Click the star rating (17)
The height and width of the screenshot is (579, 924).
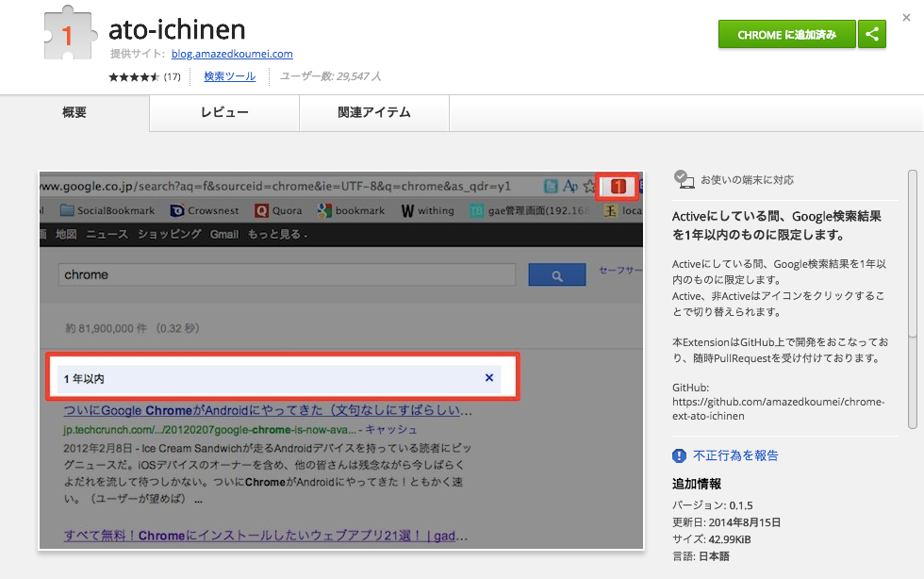pos(144,76)
